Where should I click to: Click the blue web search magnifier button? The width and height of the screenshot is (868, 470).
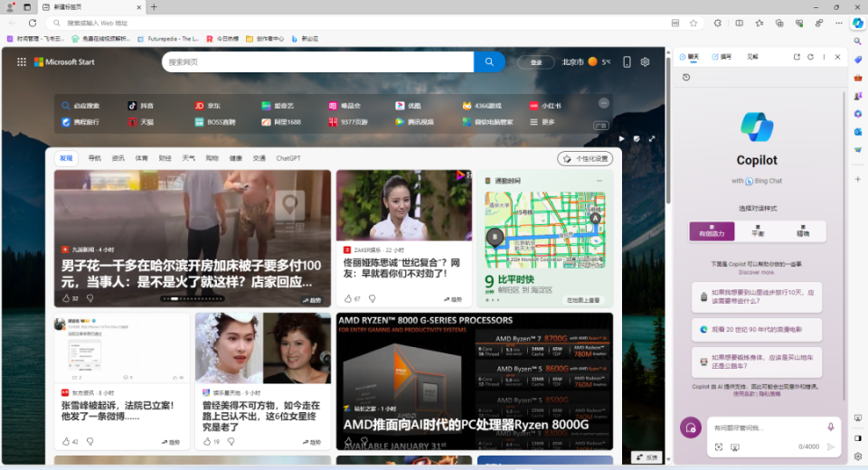click(x=489, y=62)
